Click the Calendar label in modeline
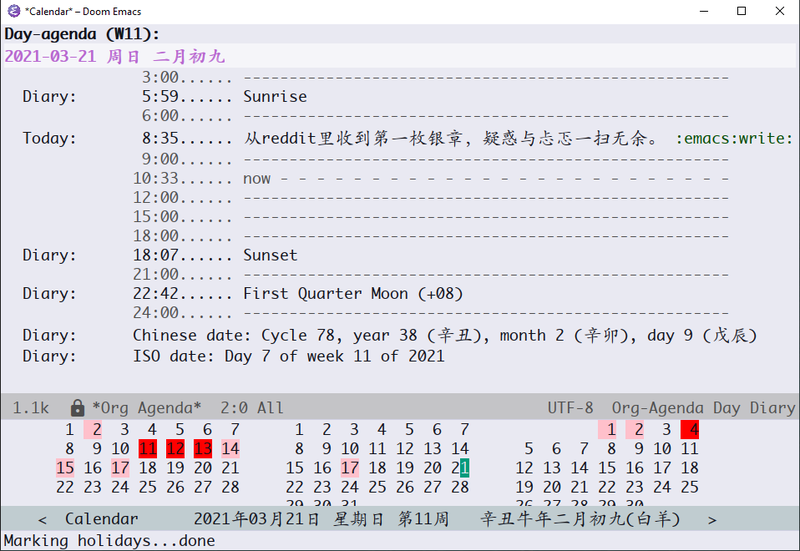The image size is (800, 551). pyautogui.click(x=102, y=519)
